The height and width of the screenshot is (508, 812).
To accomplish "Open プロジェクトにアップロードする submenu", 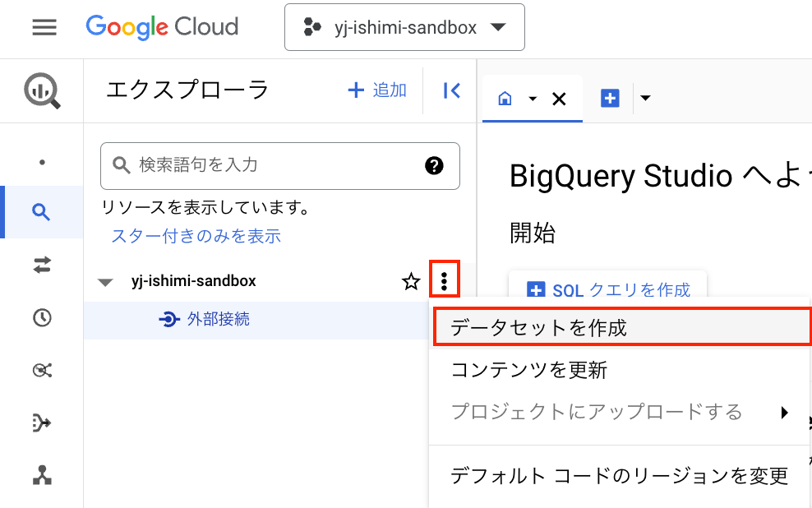I will pos(621,412).
